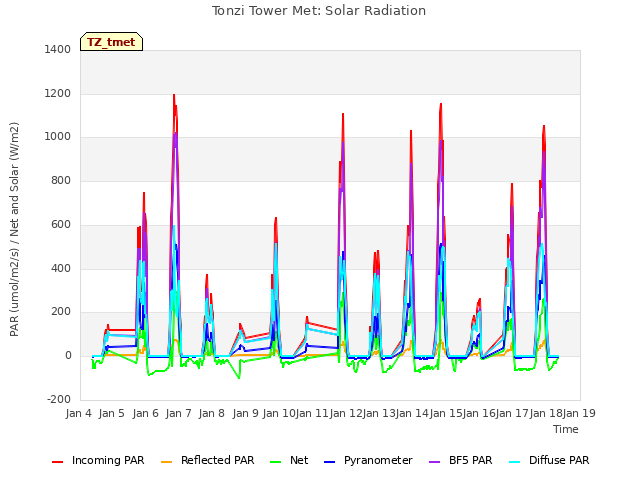
Task: Click the red Incoming PAR legend swatch
Action: click(x=58, y=462)
